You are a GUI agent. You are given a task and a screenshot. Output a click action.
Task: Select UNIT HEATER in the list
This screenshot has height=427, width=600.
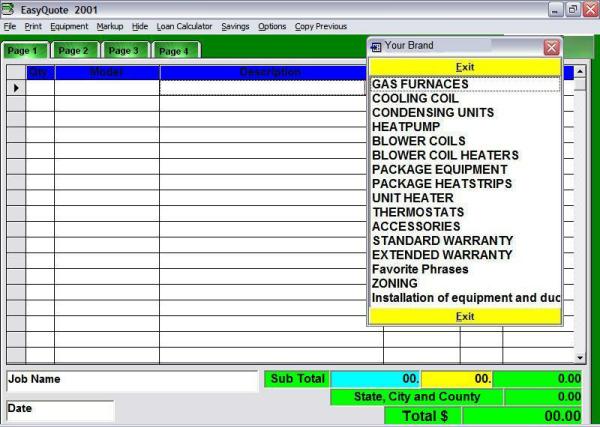pyautogui.click(x=465, y=198)
